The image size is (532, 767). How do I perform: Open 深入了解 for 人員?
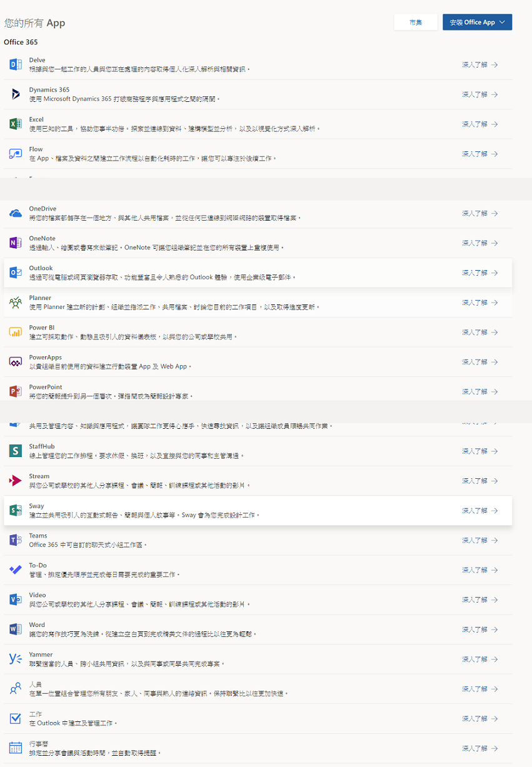pyautogui.click(x=479, y=689)
